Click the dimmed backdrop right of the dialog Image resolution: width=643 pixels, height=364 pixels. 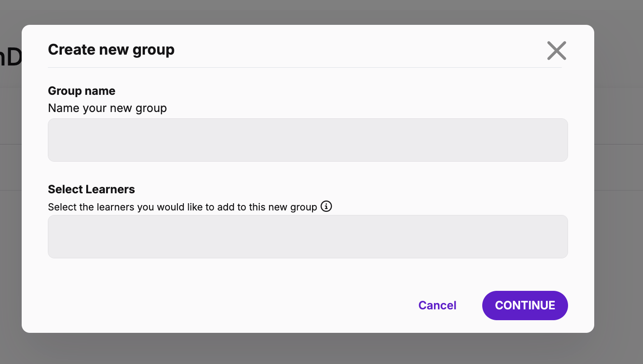[619, 181]
